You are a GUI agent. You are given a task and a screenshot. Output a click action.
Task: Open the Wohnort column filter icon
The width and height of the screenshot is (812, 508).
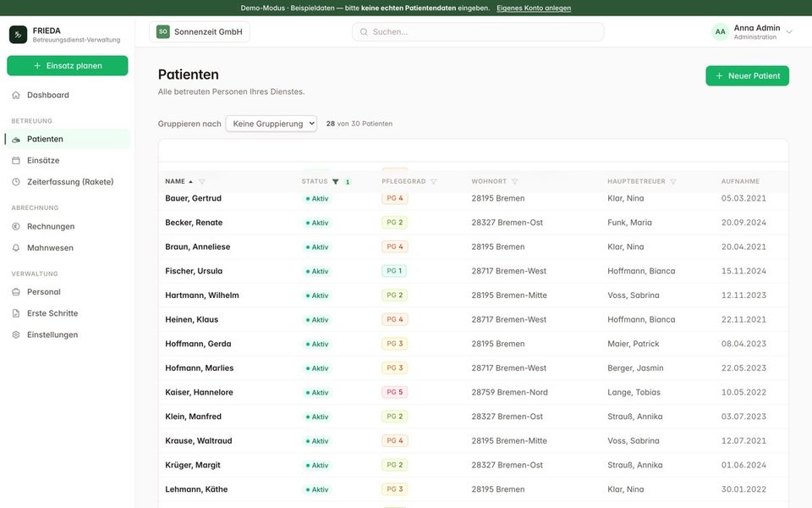pos(515,181)
